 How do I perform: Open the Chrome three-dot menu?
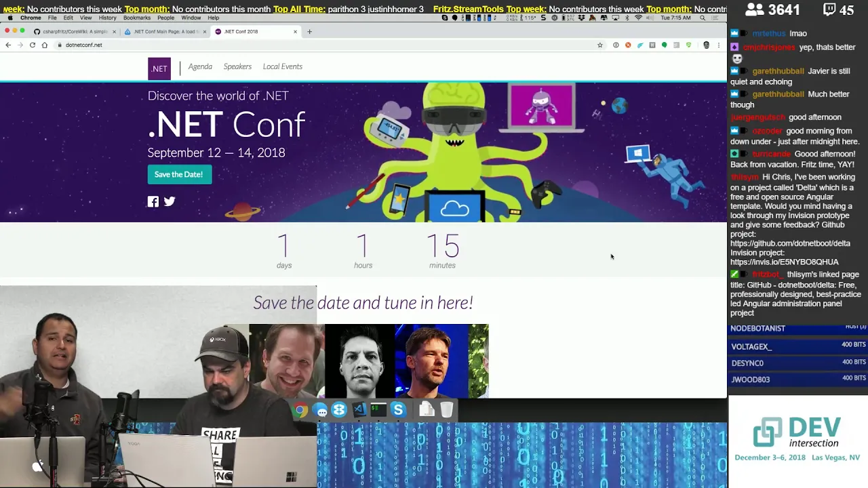click(719, 45)
